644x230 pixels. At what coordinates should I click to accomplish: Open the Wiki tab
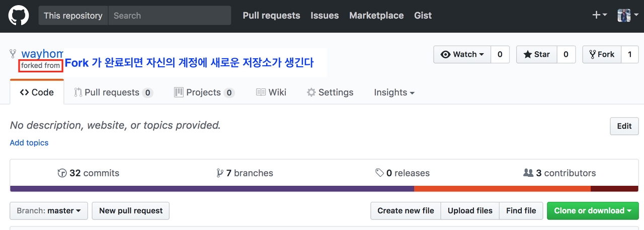coord(271,92)
